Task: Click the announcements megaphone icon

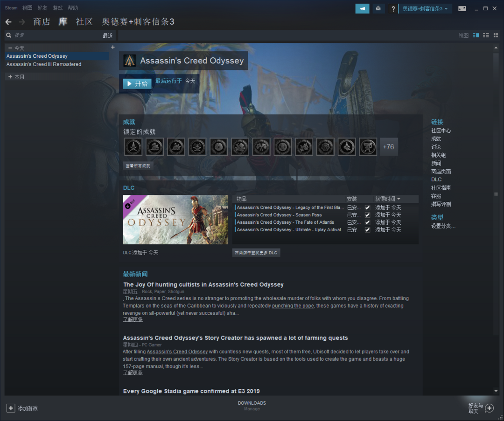Action: (x=362, y=8)
